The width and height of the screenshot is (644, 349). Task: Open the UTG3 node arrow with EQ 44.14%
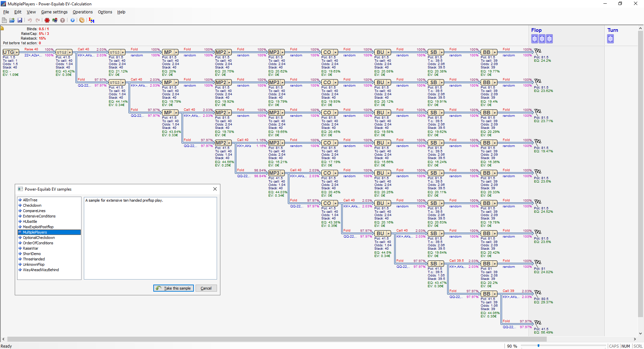click(123, 83)
